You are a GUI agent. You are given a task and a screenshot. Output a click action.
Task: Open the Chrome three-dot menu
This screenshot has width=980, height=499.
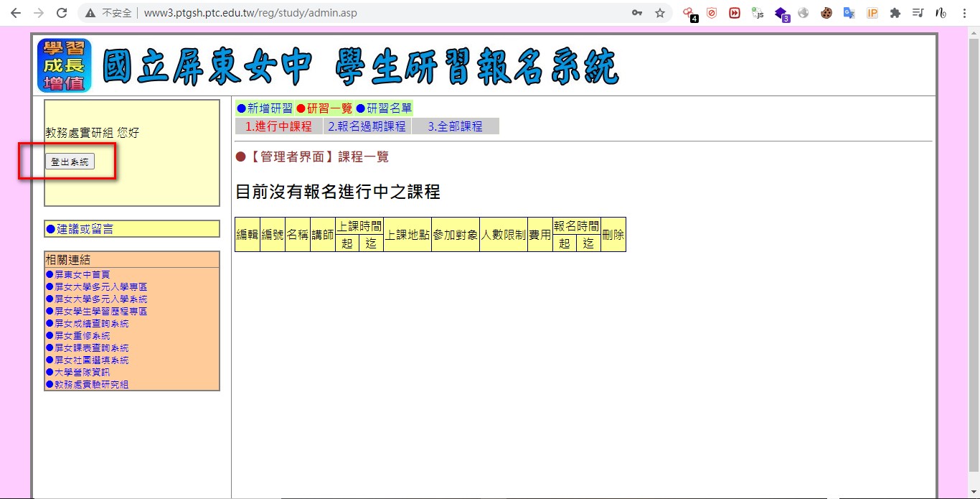pos(964,13)
